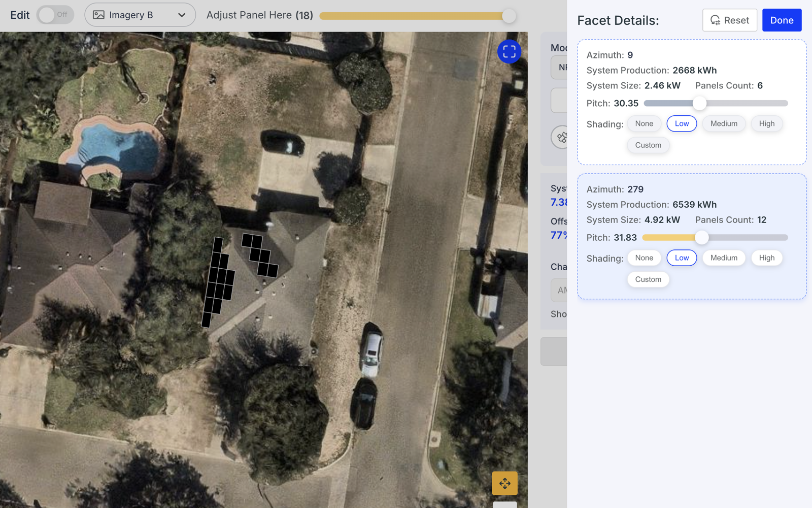This screenshot has height=508, width=812.
Task: Click the "Facet Details:" heading
Action: (x=618, y=20)
